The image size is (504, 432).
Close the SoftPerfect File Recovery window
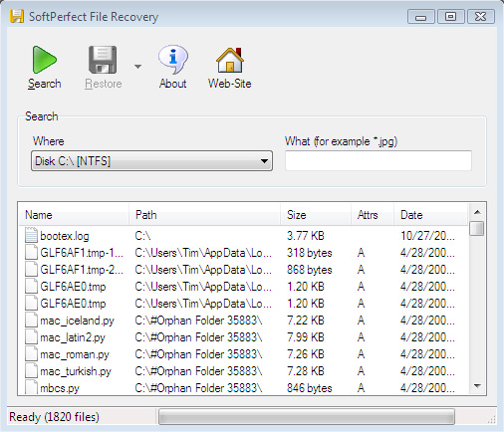(x=481, y=17)
